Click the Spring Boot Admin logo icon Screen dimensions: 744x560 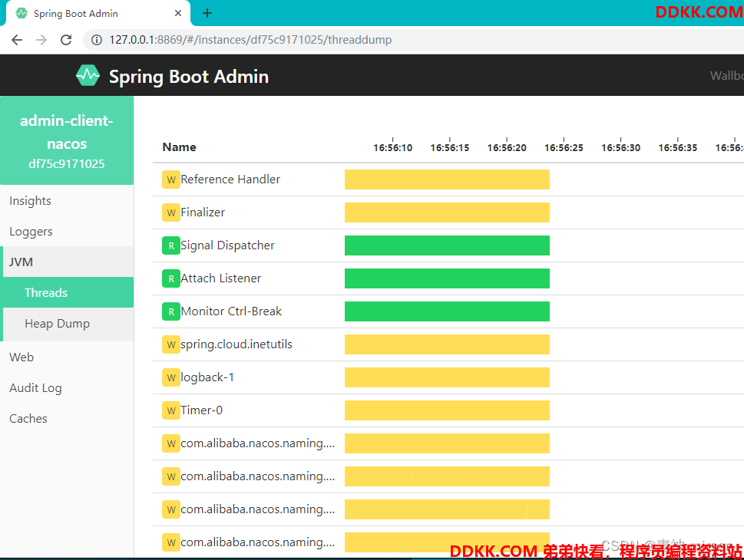[x=88, y=76]
